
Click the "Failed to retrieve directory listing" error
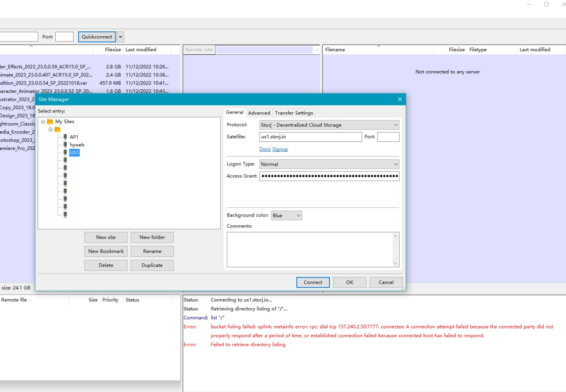(248, 344)
